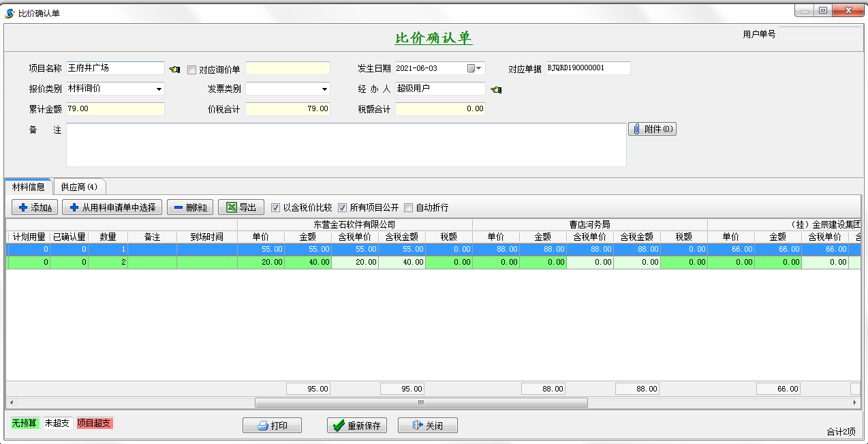Image resolution: width=868 pixels, height=444 pixels.
Task: Select the 材料信息 tab
Action: (29, 187)
